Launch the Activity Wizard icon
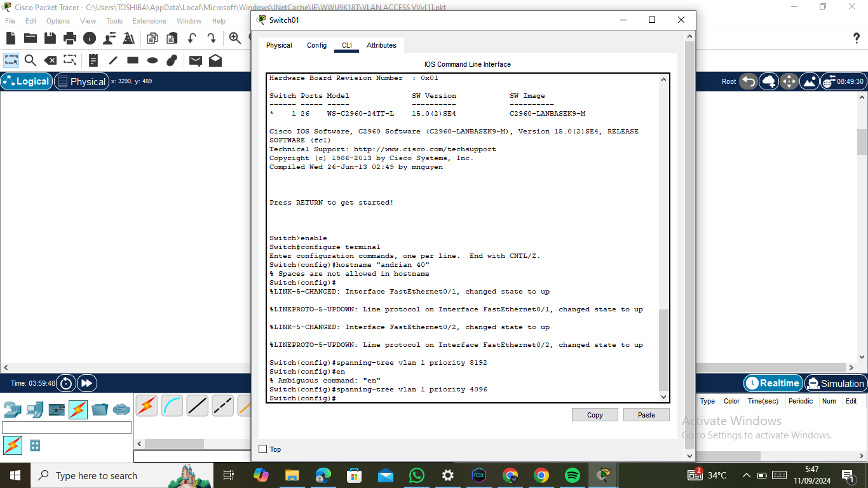The height and width of the screenshot is (488, 868). pos(129,38)
